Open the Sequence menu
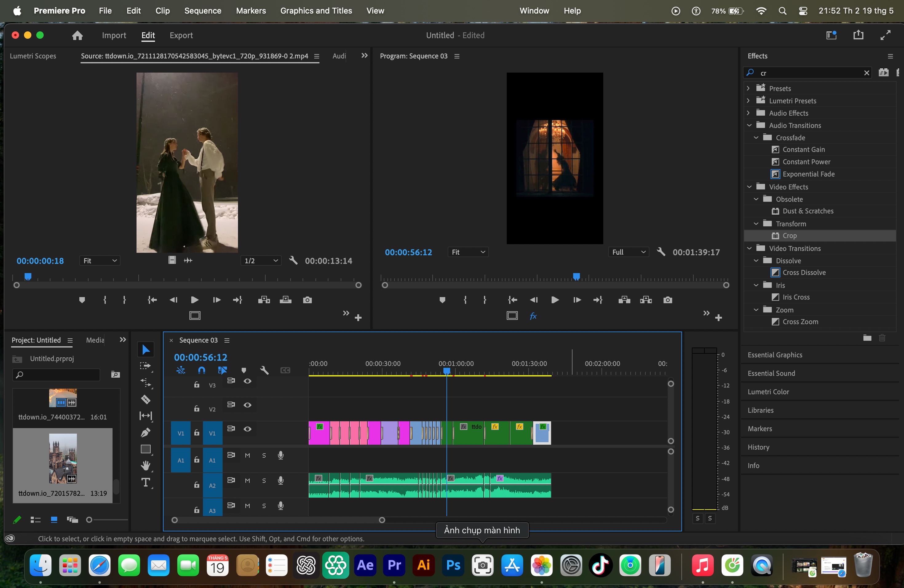The height and width of the screenshot is (588, 904). point(203,11)
